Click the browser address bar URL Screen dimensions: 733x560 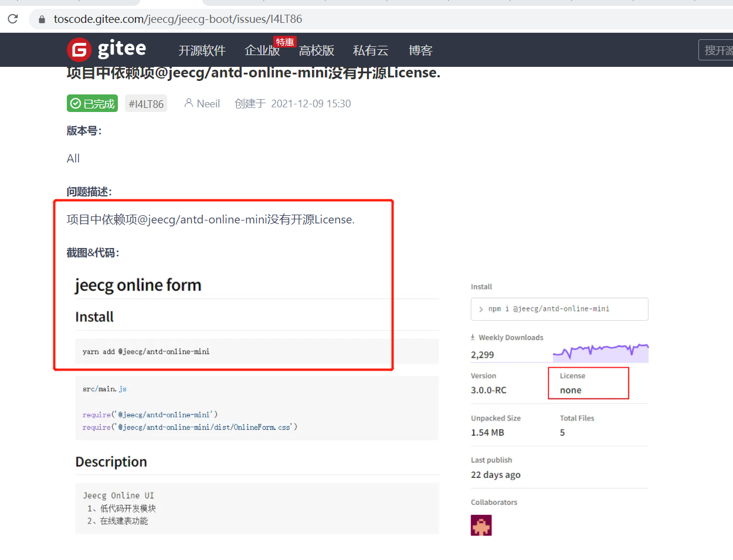point(178,19)
